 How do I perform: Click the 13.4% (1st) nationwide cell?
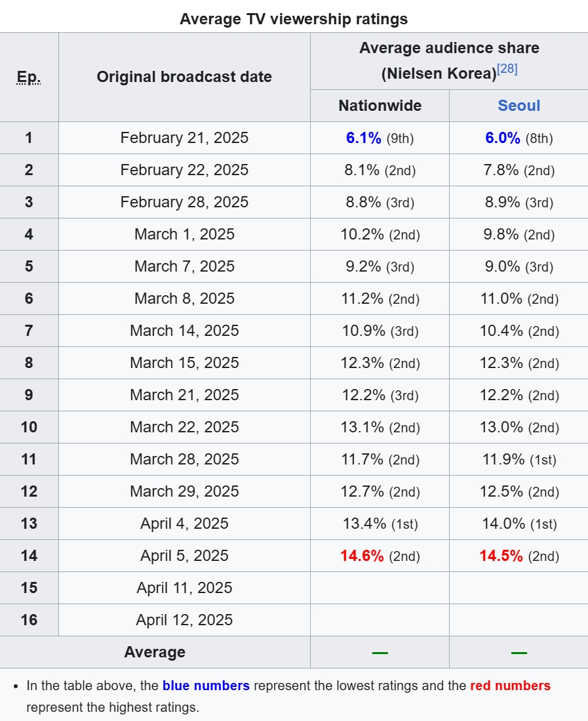coord(380,524)
